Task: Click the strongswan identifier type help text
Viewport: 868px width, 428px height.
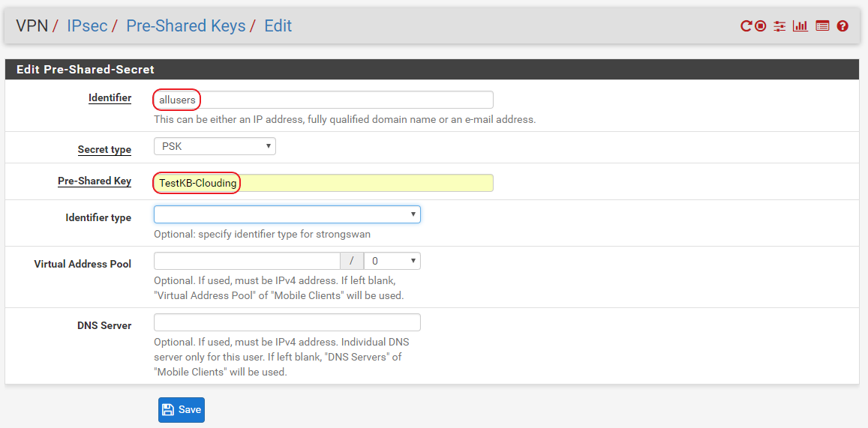Action: coord(263,234)
